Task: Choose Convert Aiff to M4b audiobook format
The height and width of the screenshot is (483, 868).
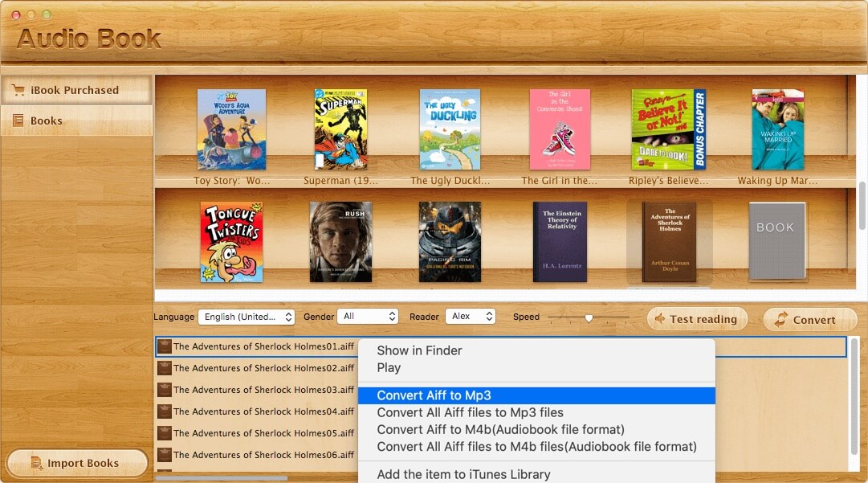Action: (536, 429)
